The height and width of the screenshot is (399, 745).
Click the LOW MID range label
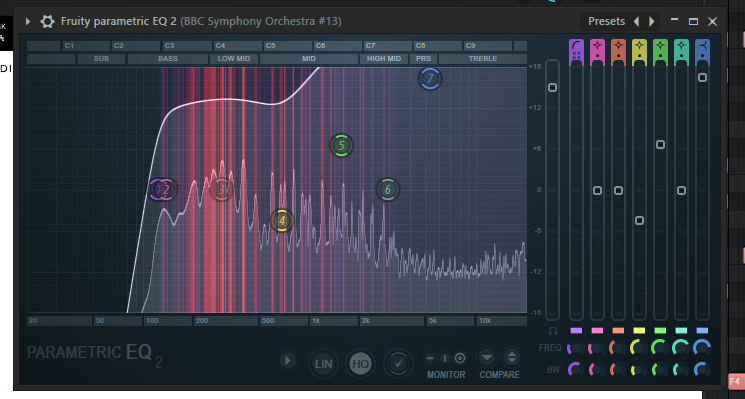(234, 59)
